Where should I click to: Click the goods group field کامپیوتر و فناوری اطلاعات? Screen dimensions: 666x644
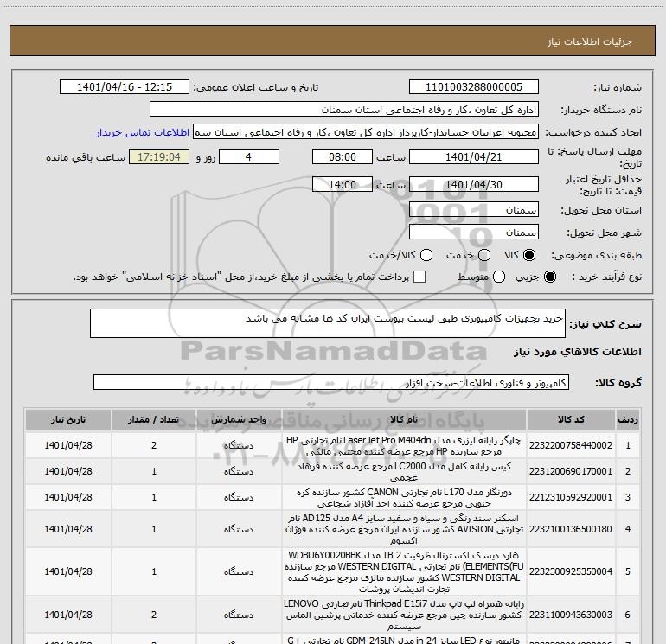click(x=331, y=382)
